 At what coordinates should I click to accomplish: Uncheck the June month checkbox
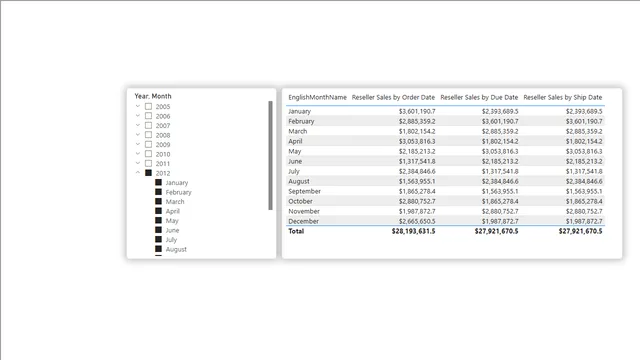pos(158,230)
